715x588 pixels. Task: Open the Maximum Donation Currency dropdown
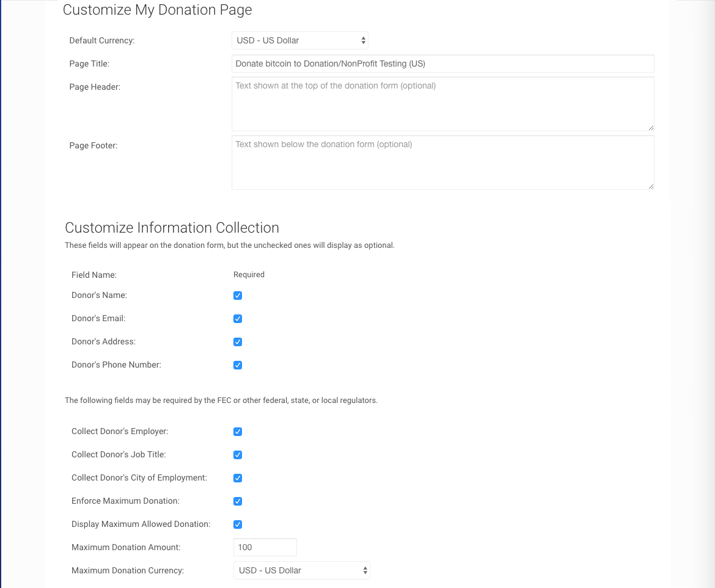(302, 570)
